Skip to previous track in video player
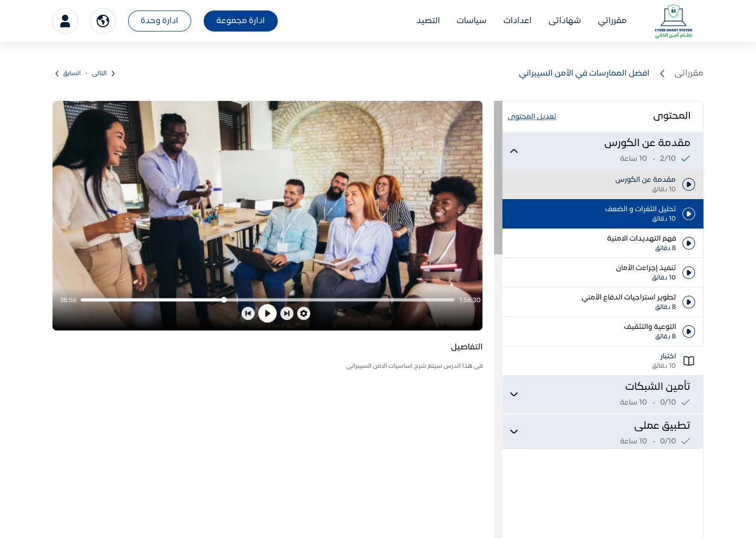This screenshot has height=538, width=756. (248, 314)
